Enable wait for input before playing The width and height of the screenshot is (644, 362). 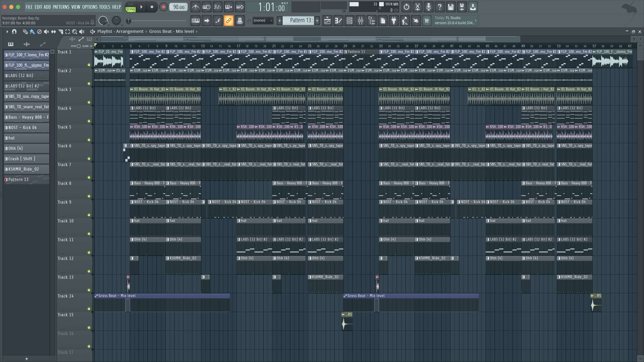207,7
